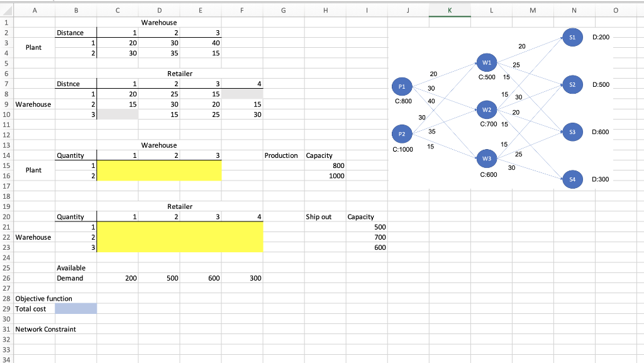Viewport: 644px width, 363px height.
Task: Click the W1 warehouse circle in the diagram
Action: [486, 62]
